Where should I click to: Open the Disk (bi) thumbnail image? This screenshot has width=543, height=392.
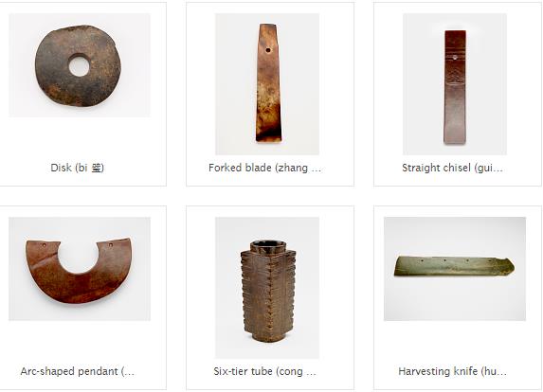[x=80, y=65]
